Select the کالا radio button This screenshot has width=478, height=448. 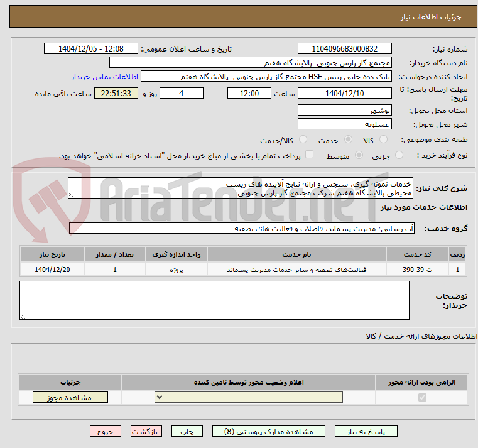click(383, 139)
